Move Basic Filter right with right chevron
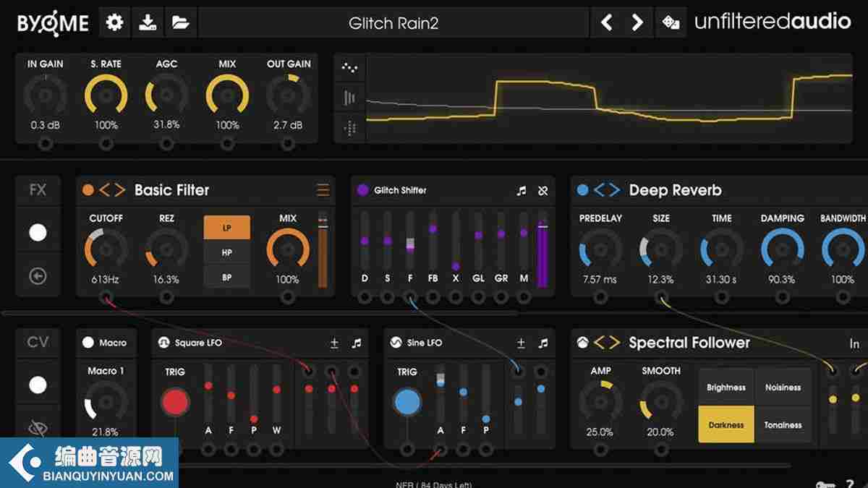The height and width of the screenshot is (488, 868). (121, 190)
